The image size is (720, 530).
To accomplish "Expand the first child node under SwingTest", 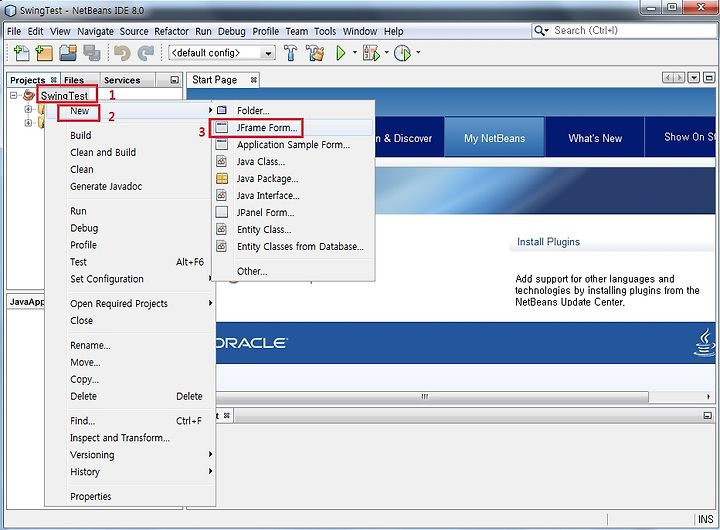I will (x=28, y=109).
